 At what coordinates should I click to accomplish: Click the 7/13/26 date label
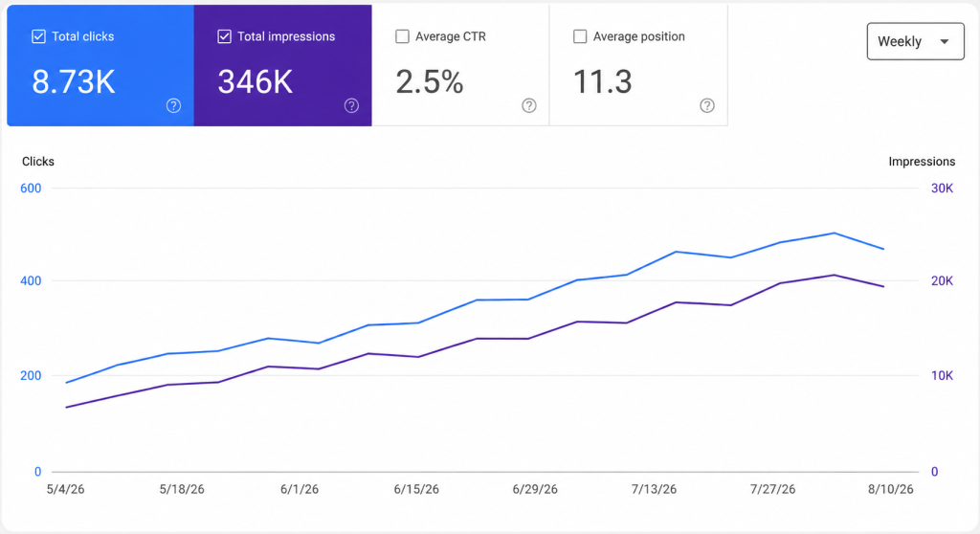(x=654, y=489)
